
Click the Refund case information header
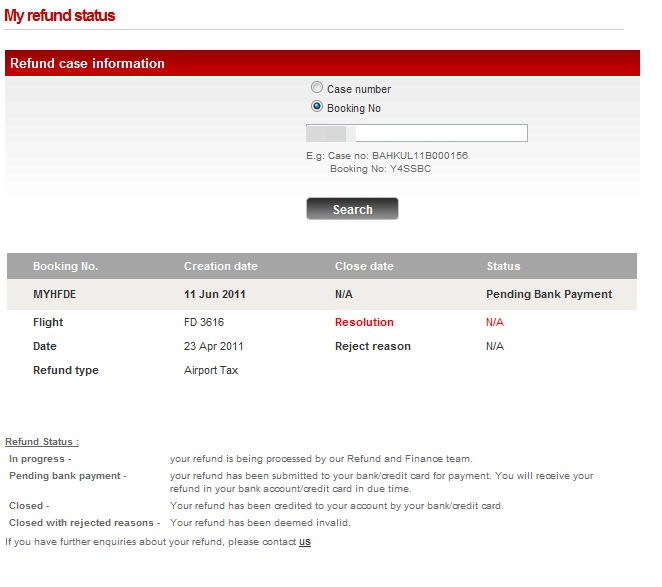click(x=87, y=63)
